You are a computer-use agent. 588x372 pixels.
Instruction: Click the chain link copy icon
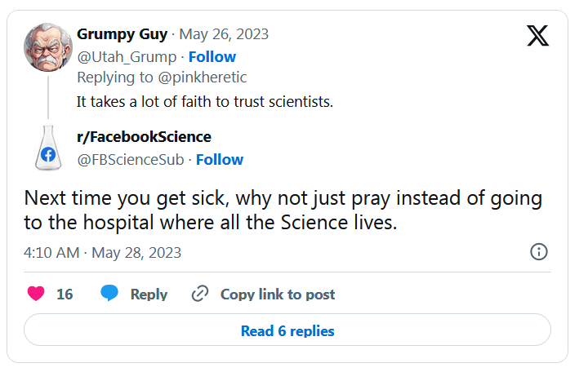[x=200, y=294]
